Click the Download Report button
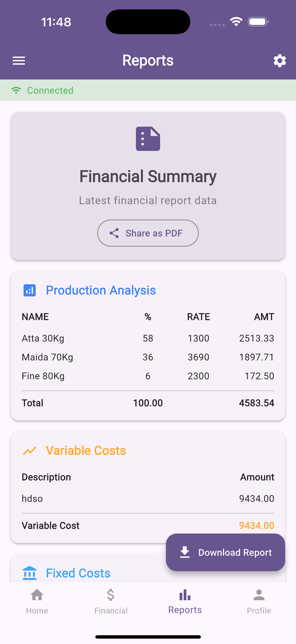This screenshot has height=644, width=296. [225, 552]
